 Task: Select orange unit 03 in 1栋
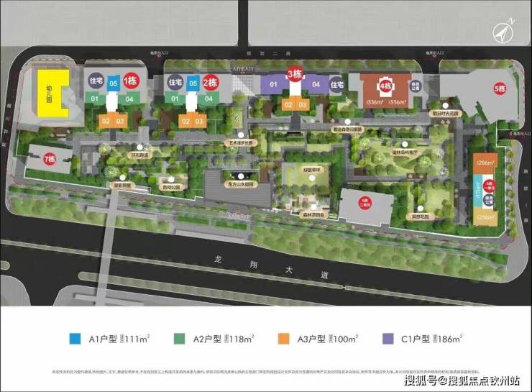pyautogui.click(x=121, y=121)
